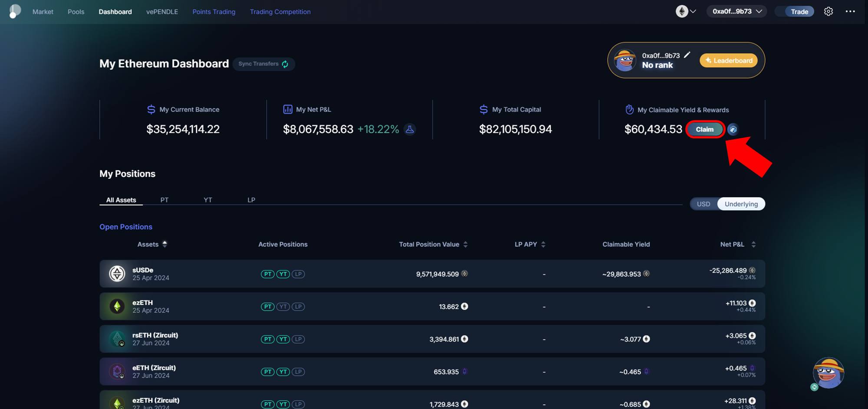Open the floating pepe chat avatar
This screenshot has width=868, height=409.
tap(828, 373)
